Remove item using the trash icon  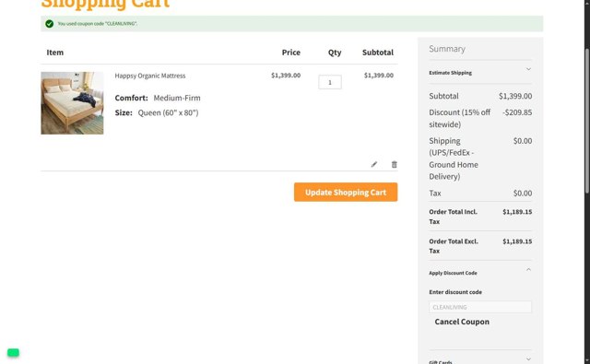point(394,164)
